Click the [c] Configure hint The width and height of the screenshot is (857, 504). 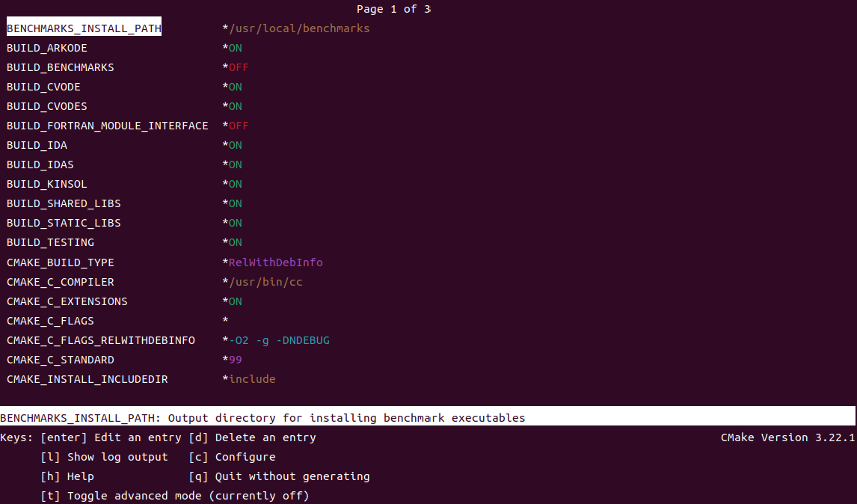click(232, 457)
